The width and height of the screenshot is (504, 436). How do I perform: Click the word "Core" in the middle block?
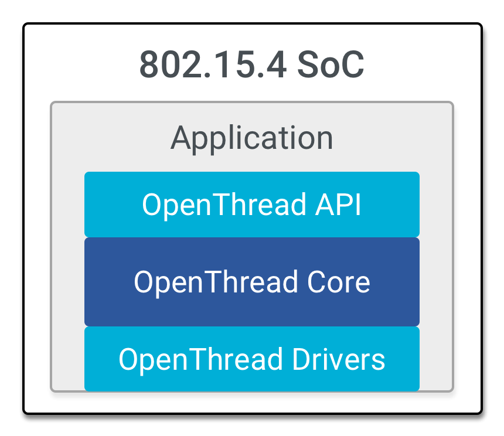[x=339, y=282]
